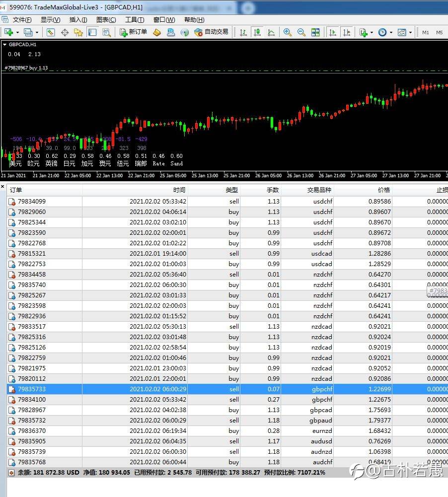Image resolution: width=448 pixels, height=497 pixels.
Task: Switch to candlestick chart mode
Action: point(257,32)
